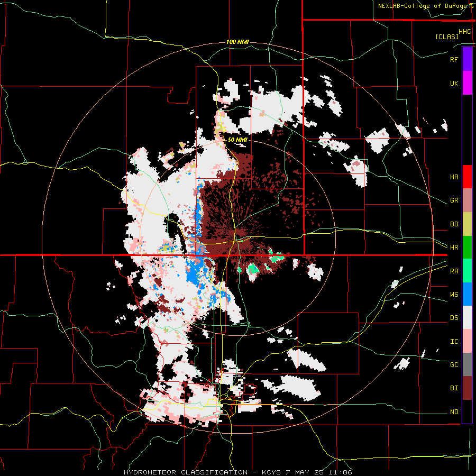Click the RA legend label
The width and height of the screenshot is (476, 476).
pyautogui.click(x=454, y=271)
